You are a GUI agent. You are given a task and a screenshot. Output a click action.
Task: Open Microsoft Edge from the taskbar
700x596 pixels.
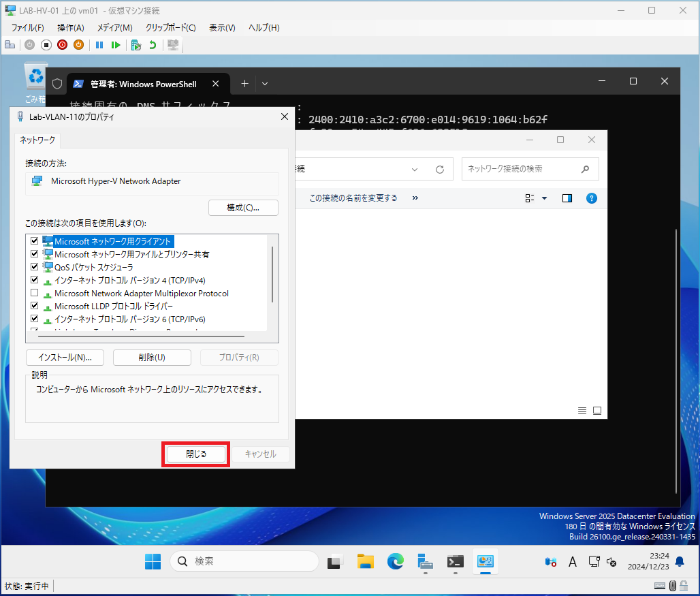(x=396, y=562)
